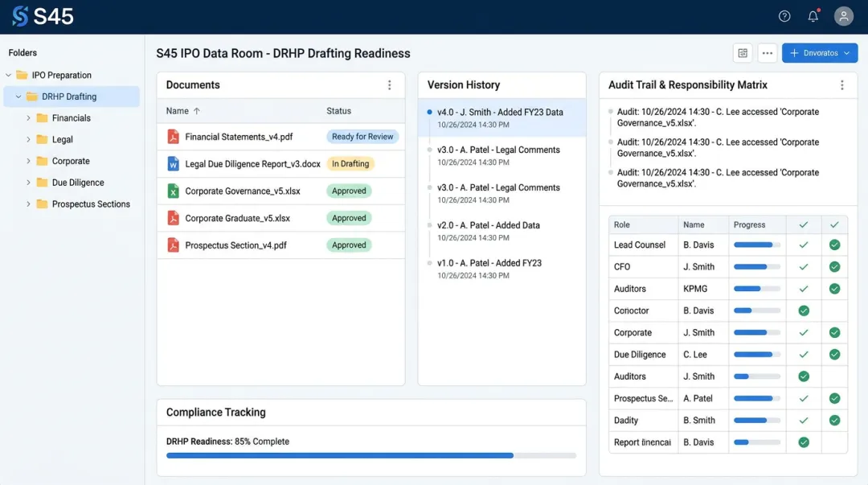Click the Name column header in Documents
This screenshot has width=868, height=485.
pyautogui.click(x=177, y=111)
